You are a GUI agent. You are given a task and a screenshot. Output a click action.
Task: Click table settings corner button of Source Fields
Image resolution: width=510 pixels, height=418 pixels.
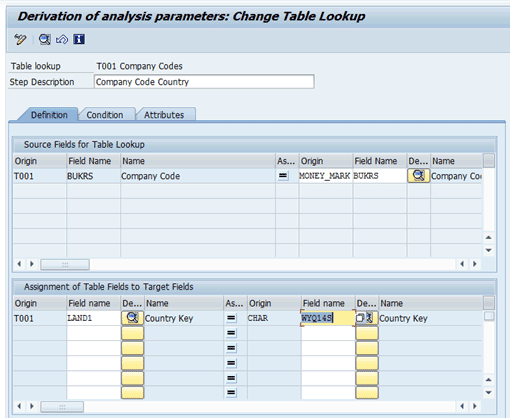click(489, 160)
